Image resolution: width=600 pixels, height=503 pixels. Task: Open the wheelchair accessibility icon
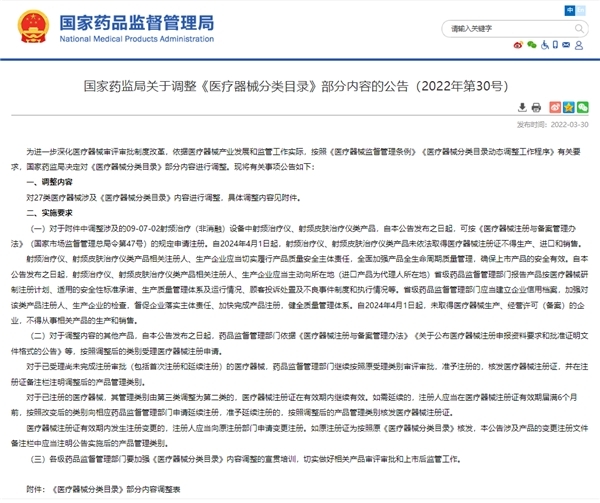pyautogui.click(x=545, y=45)
